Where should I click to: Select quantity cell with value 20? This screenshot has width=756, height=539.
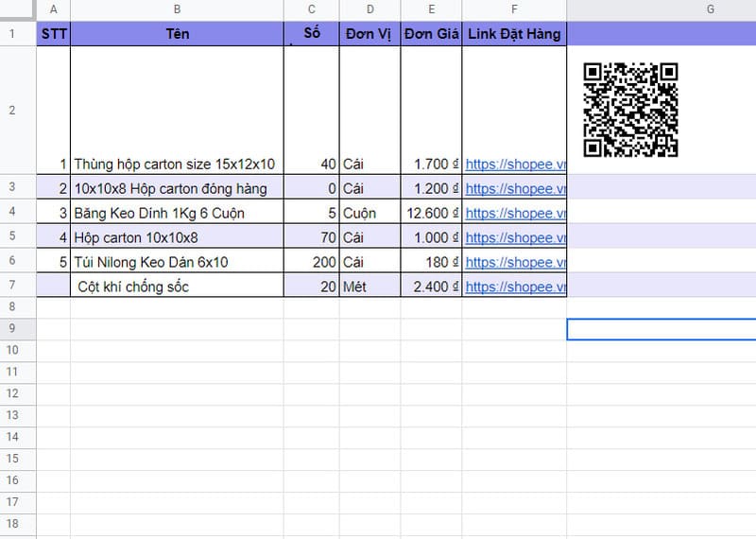point(312,286)
